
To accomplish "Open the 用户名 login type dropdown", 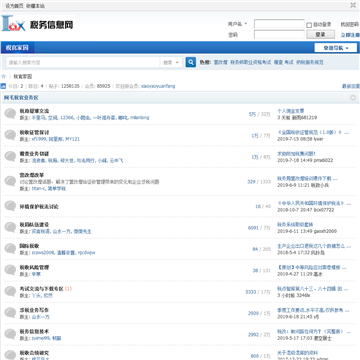I will (x=238, y=24).
